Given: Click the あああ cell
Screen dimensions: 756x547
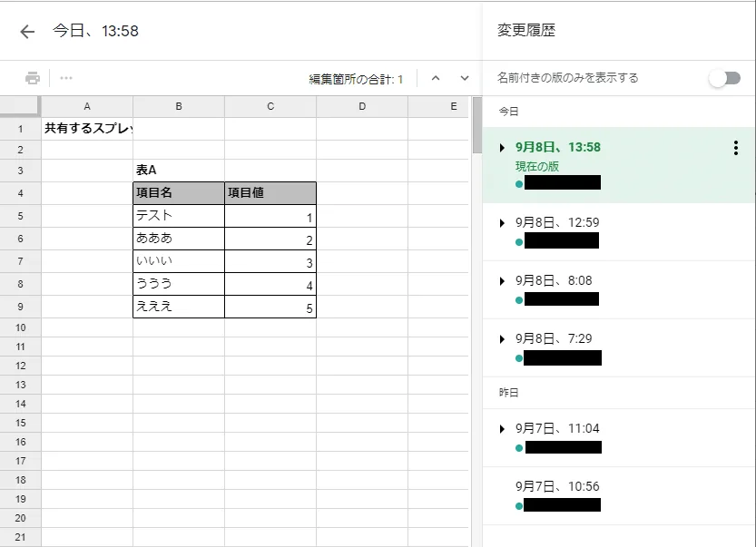Looking at the screenshot, I should (x=179, y=239).
